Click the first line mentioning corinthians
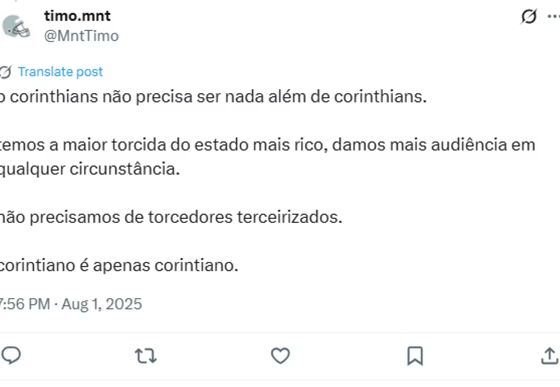The height and width of the screenshot is (387, 560). tap(213, 97)
